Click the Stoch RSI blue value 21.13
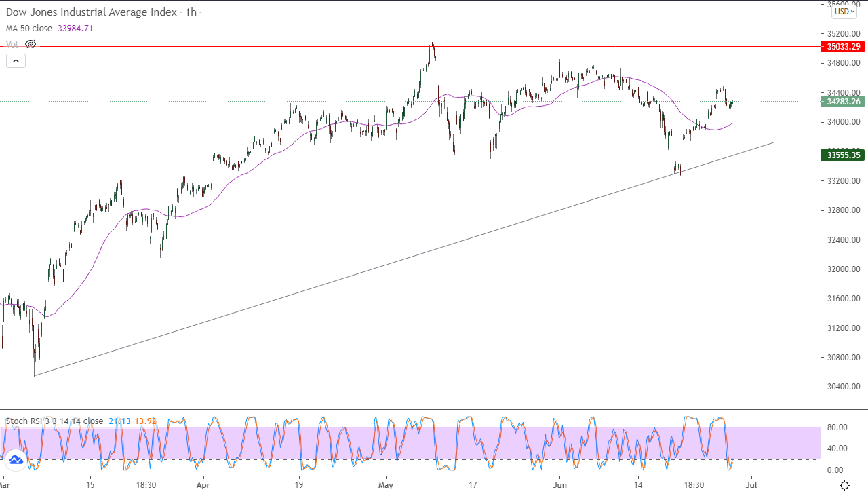Viewport: 868px width, 494px height. pyautogui.click(x=119, y=421)
